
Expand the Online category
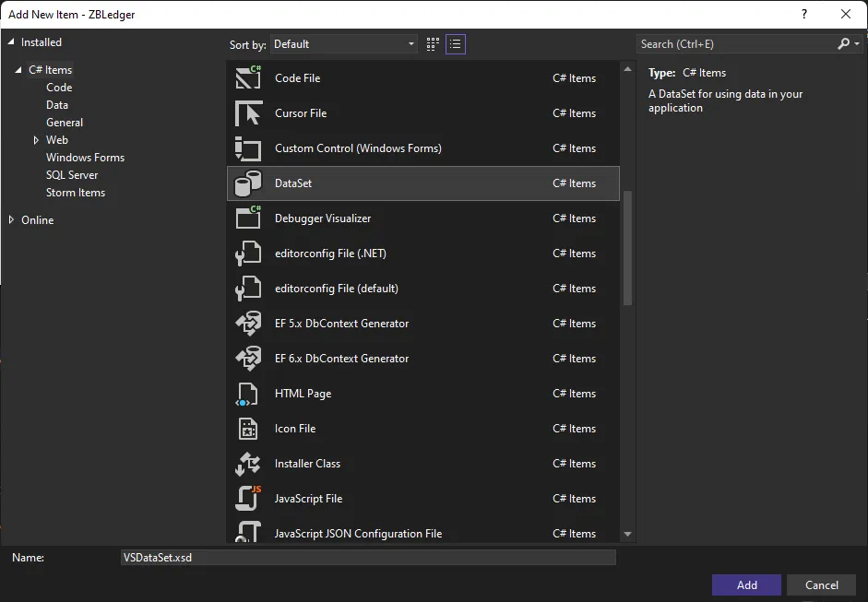pos(12,219)
